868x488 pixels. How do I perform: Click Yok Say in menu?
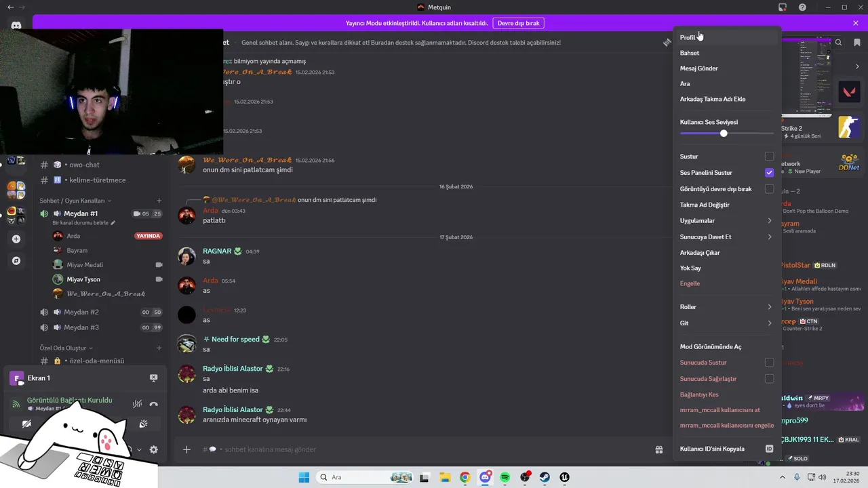click(727, 268)
